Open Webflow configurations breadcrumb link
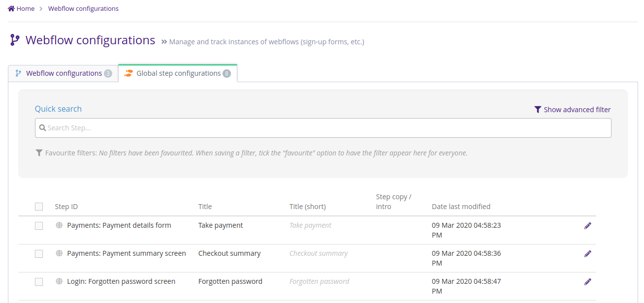 (83, 8)
